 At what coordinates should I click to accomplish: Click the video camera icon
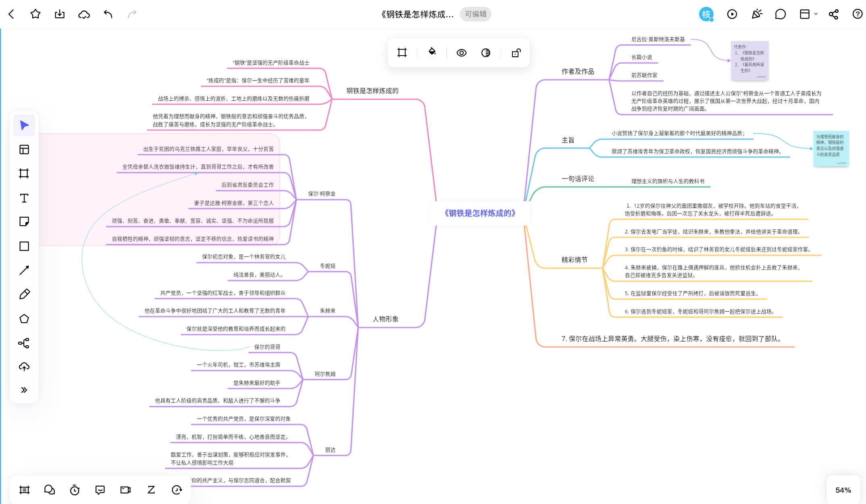126,490
